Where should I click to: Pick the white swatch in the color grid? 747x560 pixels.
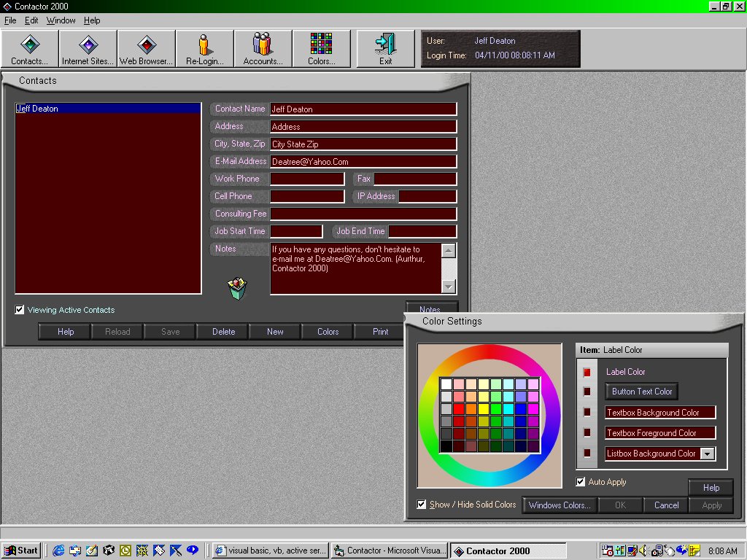coord(446,384)
